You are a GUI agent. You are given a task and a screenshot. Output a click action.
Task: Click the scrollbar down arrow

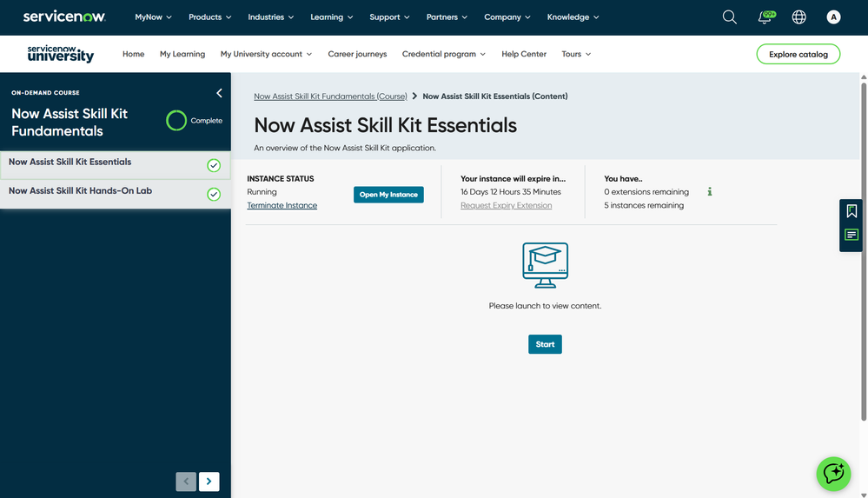tap(864, 495)
